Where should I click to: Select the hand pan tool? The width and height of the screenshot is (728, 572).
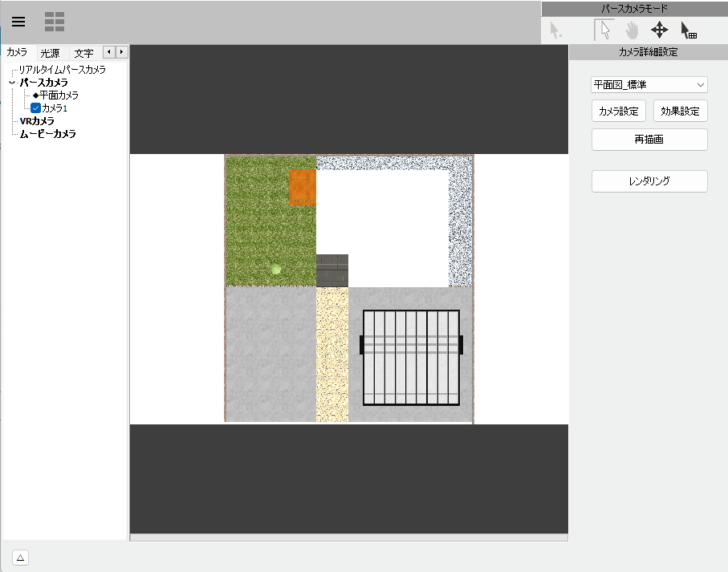(632, 30)
